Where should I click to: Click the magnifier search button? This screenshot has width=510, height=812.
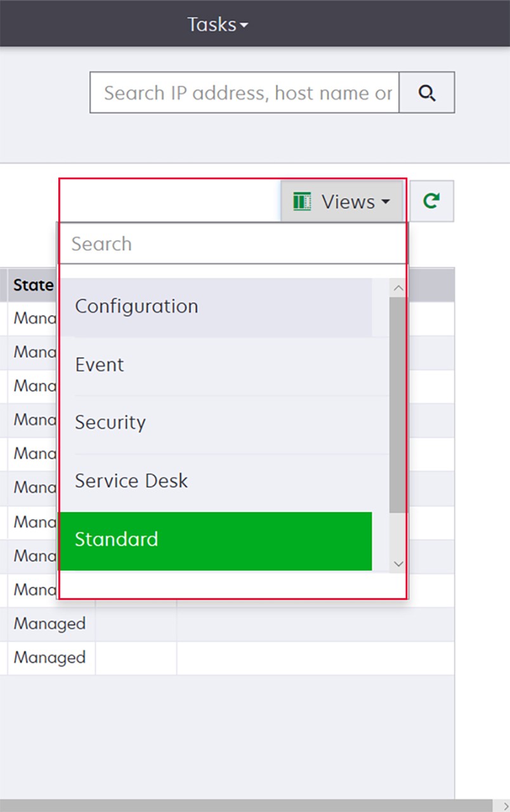tap(427, 93)
